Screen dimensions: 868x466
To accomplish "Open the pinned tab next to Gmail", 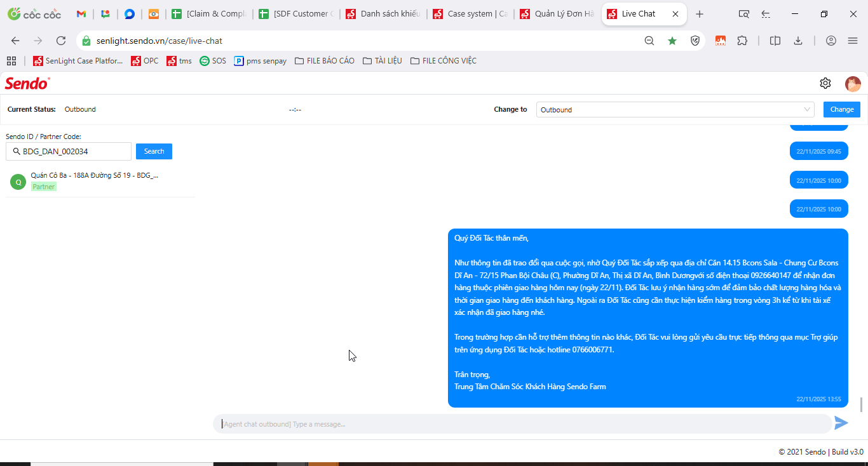I will click(x=105, y=14).
